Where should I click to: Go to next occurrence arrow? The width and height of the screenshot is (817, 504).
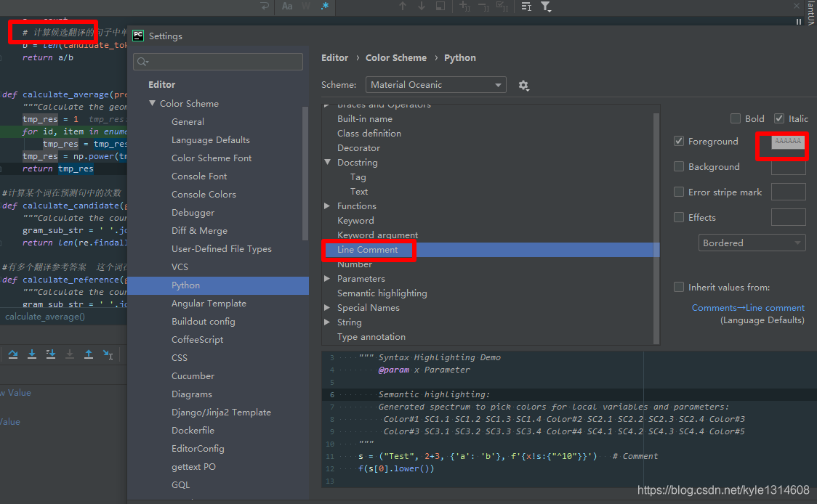(x=421, y=7)
